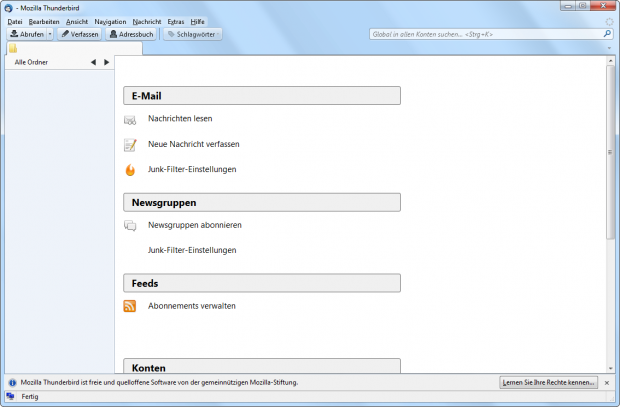Click the search magnifier icon
The image size is (620, 407).
coord(607,34)
